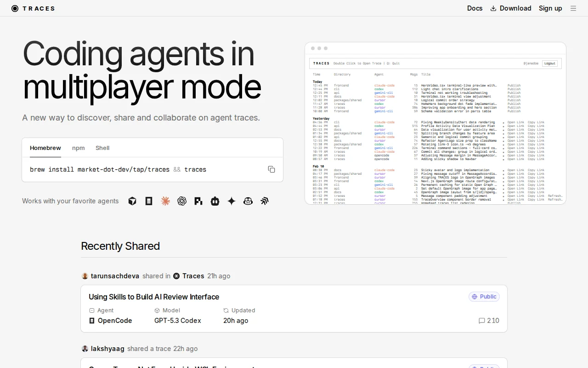
Task: Click the @janedoe username in terminal preview
Action: tap(531, 63)
